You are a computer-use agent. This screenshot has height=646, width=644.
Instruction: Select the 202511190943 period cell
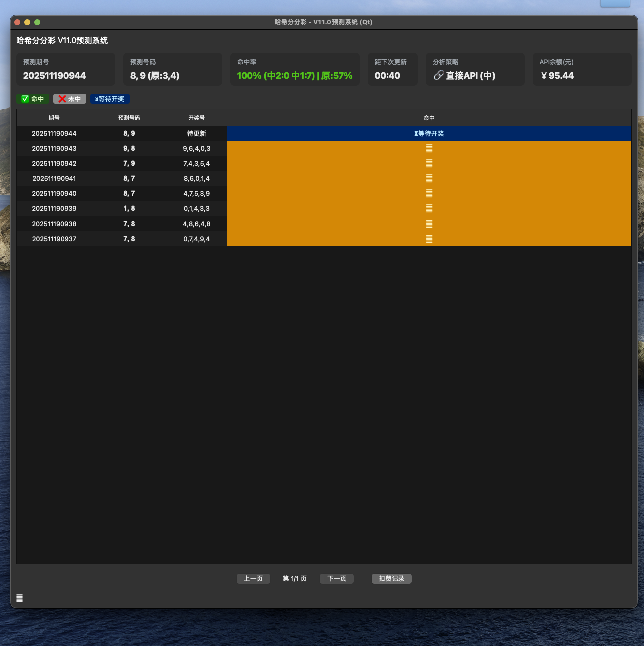coord(54,148)
